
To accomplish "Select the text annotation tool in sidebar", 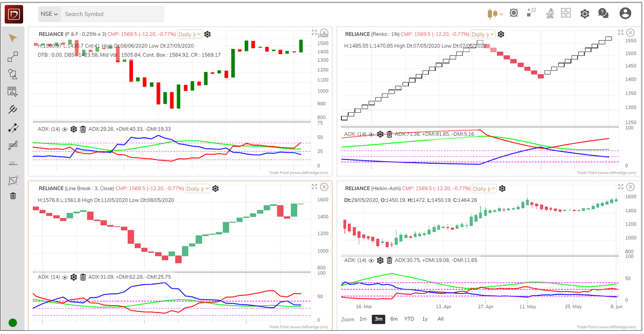I will 13,92.
